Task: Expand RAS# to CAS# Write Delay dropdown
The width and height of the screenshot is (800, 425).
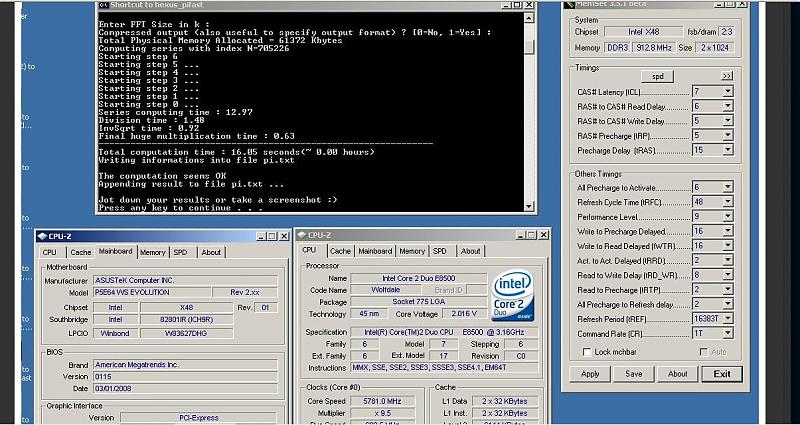Action: coord(728,121)
